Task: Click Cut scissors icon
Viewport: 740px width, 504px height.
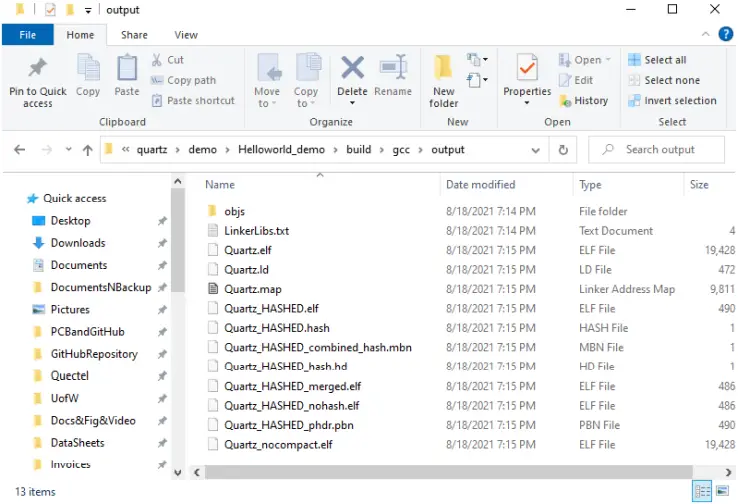Action: pyautogui.click(x=157, y=60)
